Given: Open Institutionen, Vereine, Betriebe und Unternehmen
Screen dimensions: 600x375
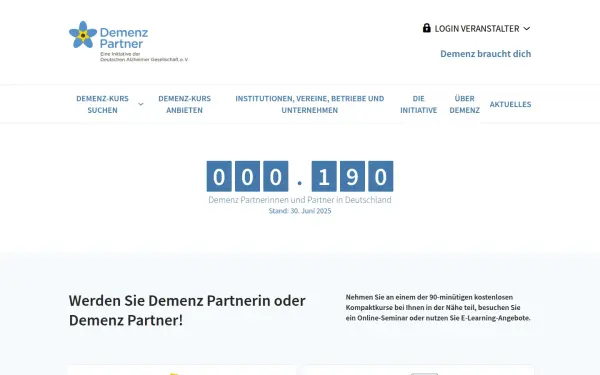Looking at the screenshot, I should (310, 104).
